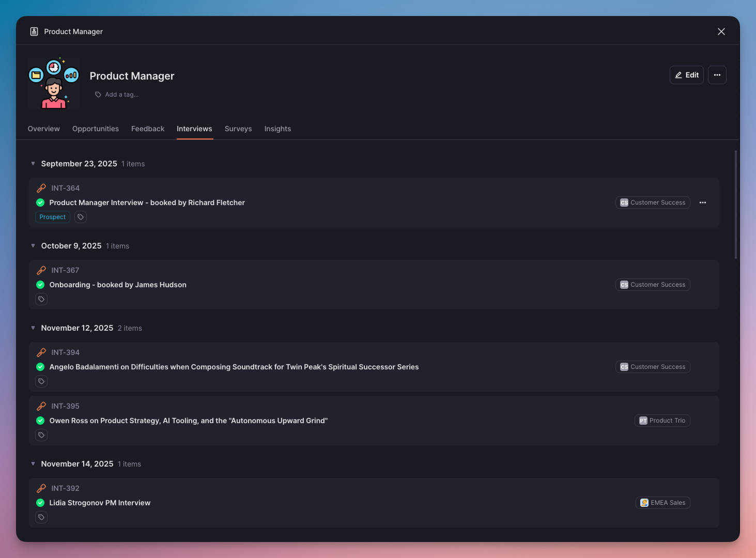Collapse the November 14, 2025 group
This screenshot has height=558, width=756.
pos(33,464)
